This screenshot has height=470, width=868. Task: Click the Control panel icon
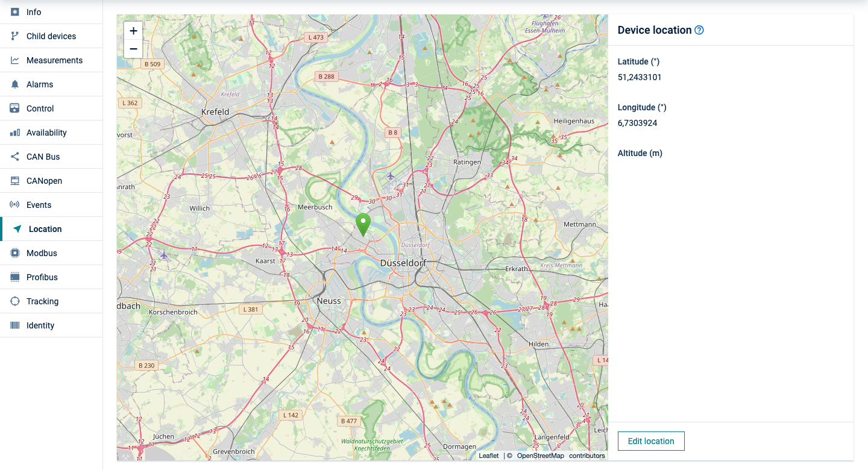(x=15, y=108)
